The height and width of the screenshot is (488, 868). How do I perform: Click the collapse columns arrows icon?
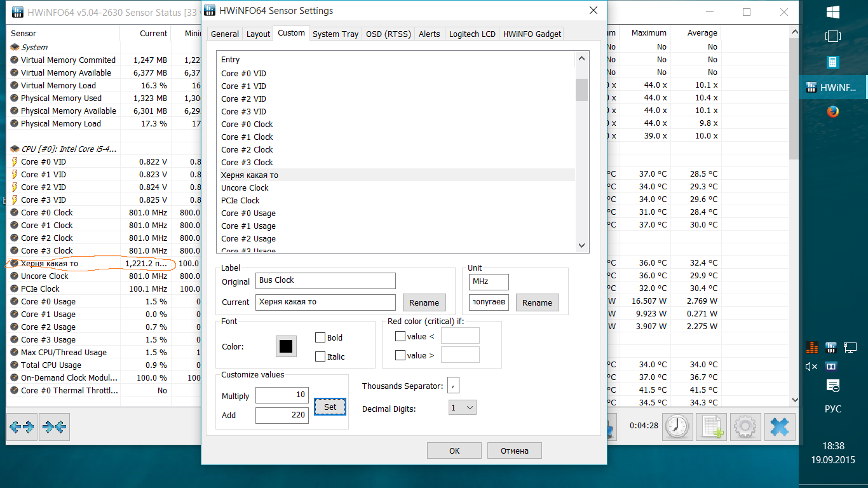tap(54, 427)
